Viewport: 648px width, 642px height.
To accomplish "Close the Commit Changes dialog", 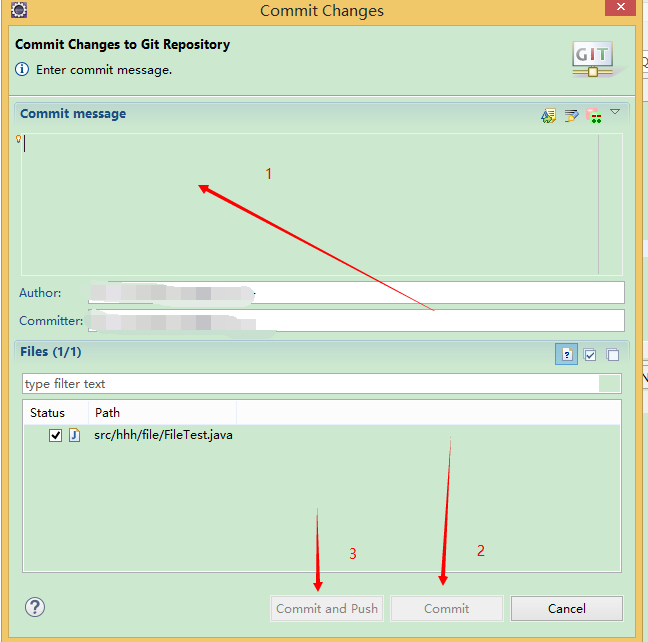I will 620,7.
